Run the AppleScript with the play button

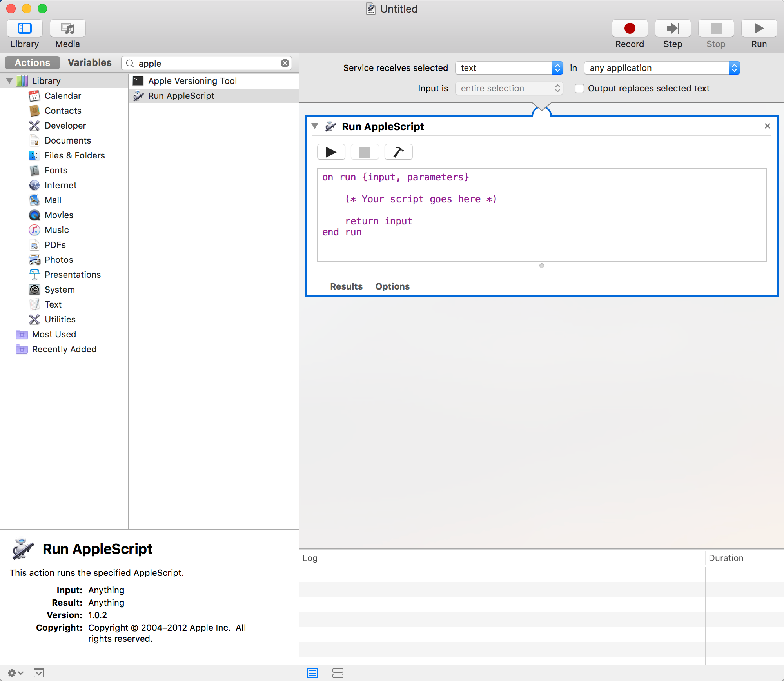(x=331, y=152)
